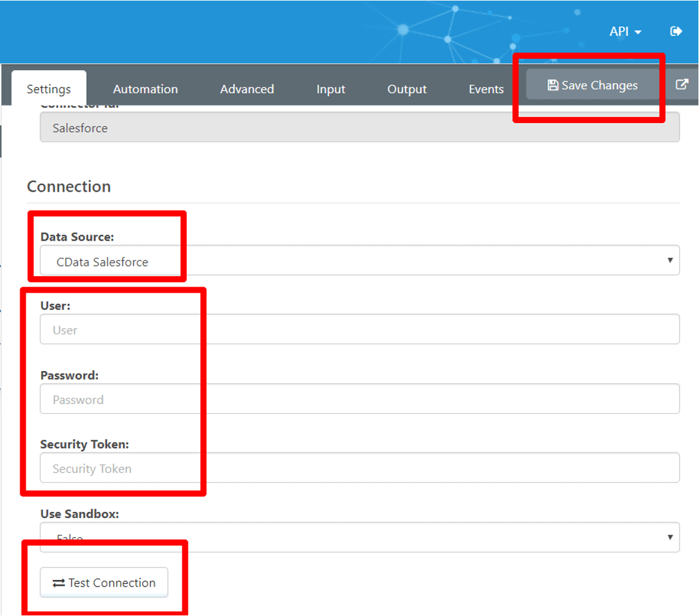The image size is (699, 616).
Task: Click the logout icon in top header
Action: (676, 31)
